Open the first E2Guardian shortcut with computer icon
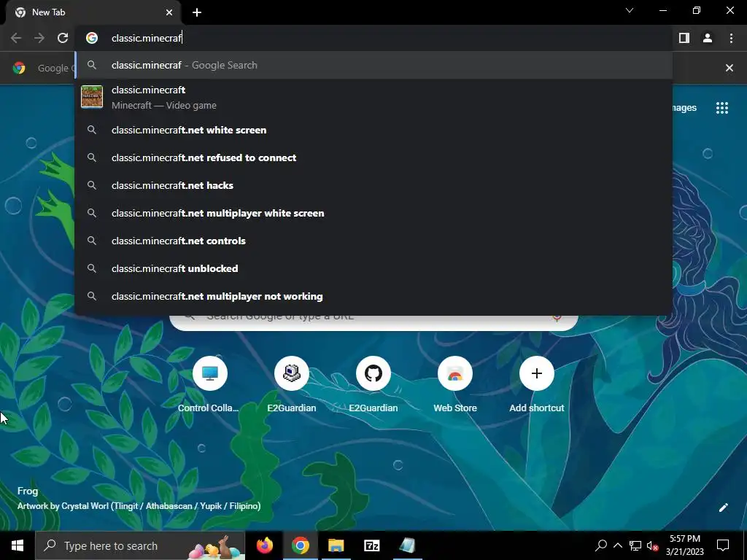 292,384
